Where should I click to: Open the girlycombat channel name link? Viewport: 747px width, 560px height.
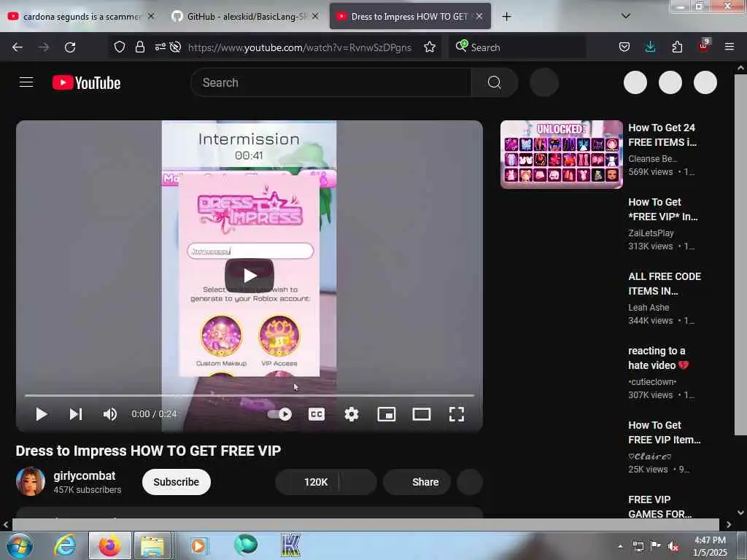click(x=85, y=475)
